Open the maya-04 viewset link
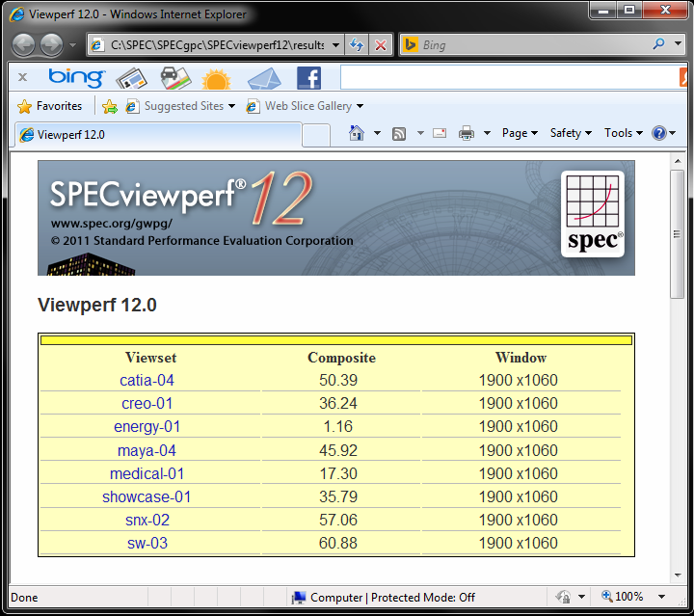This screenshot has width=694, height=616. 147,450
